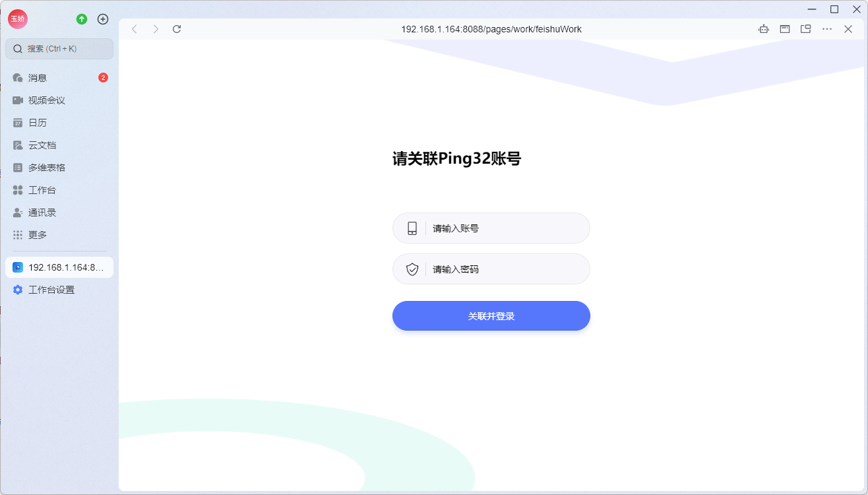Viewport: 868px width, 495px height.
Task: Go forward with the right arrow
Action: click(x=156, y=29)
